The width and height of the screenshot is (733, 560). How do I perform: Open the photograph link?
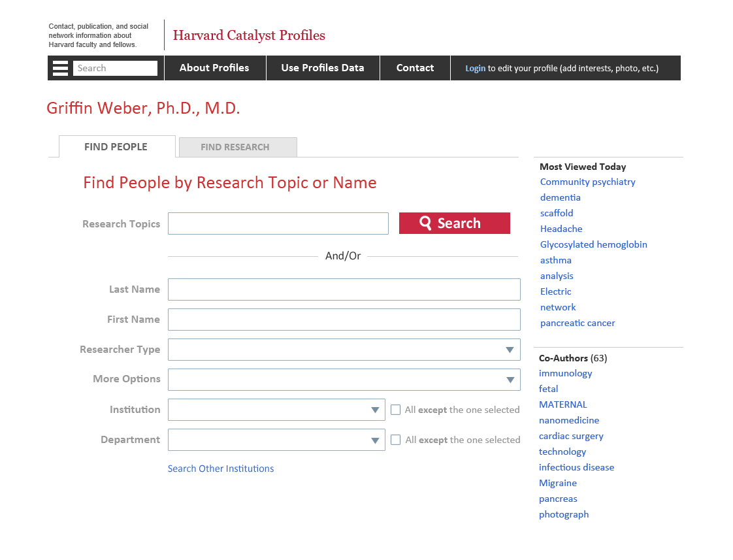tap(564, 514)
